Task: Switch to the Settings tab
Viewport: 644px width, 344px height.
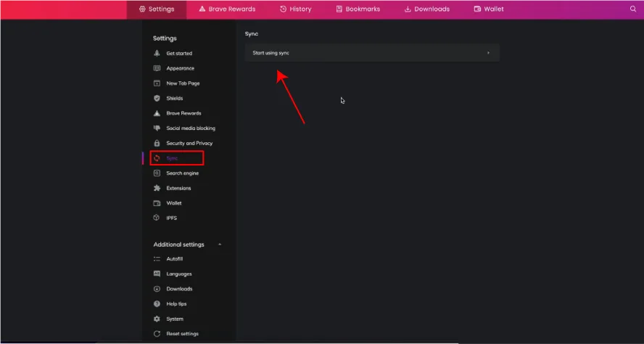Action: click(157, 9)
